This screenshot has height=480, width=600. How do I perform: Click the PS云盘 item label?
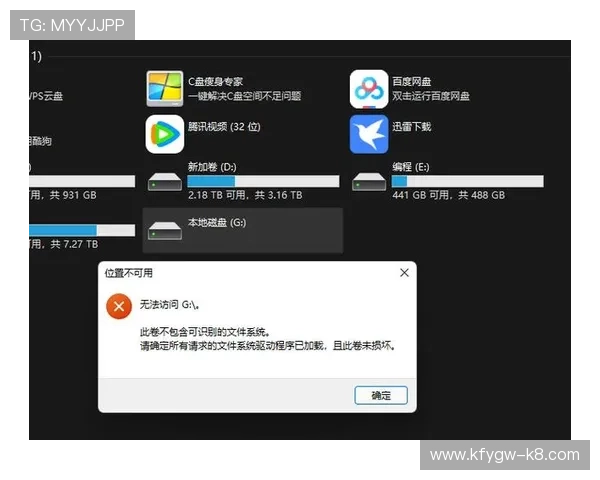(x=46, y=96)
